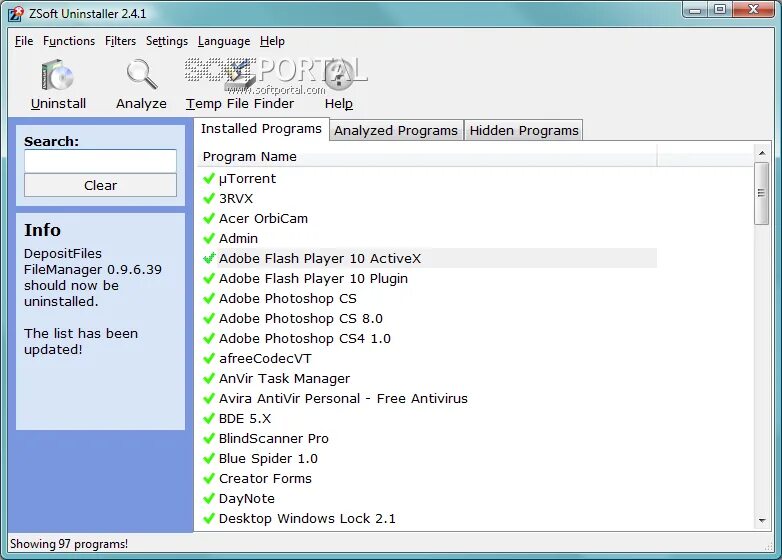Open the Settings menu

coord(167,41)
